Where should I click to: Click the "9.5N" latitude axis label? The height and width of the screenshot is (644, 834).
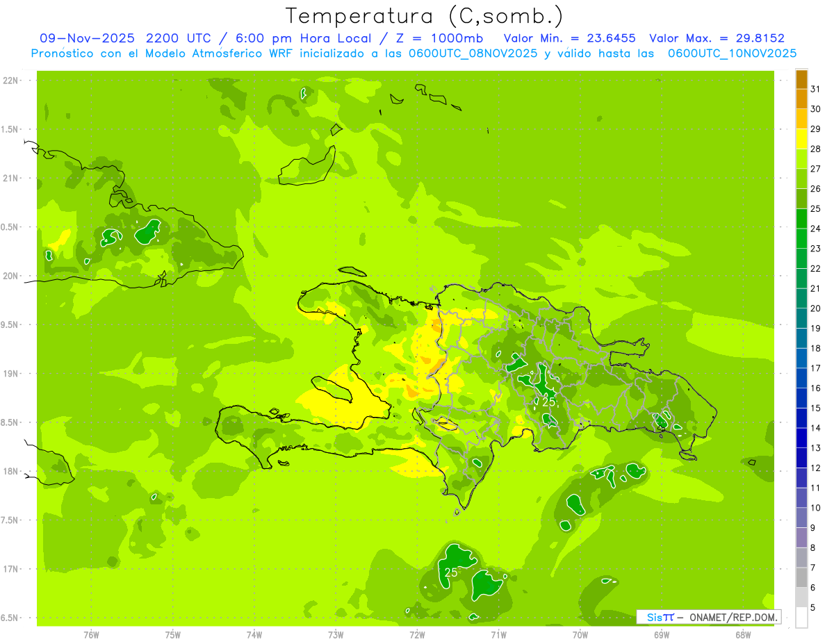coord(10,324)
